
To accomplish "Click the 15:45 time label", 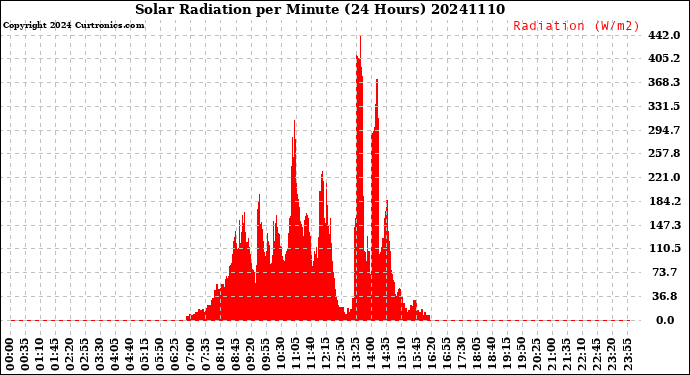I will click(416, 355).
